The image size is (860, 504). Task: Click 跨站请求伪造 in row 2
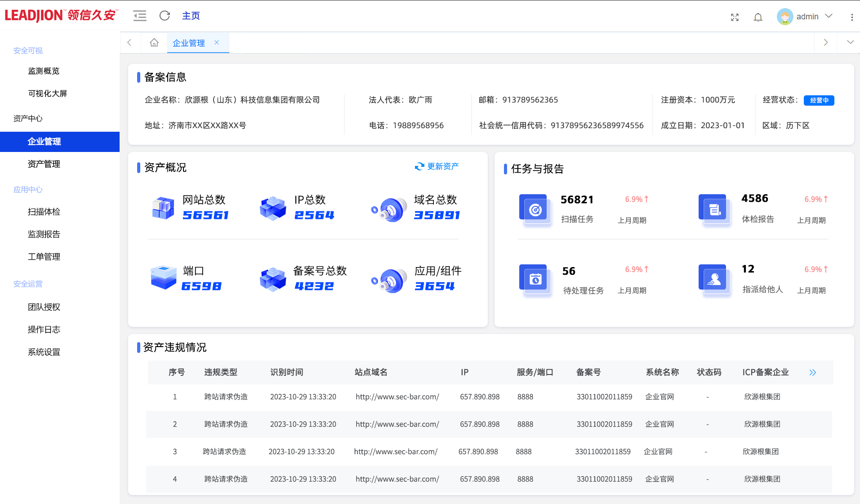tap(226, 424)
